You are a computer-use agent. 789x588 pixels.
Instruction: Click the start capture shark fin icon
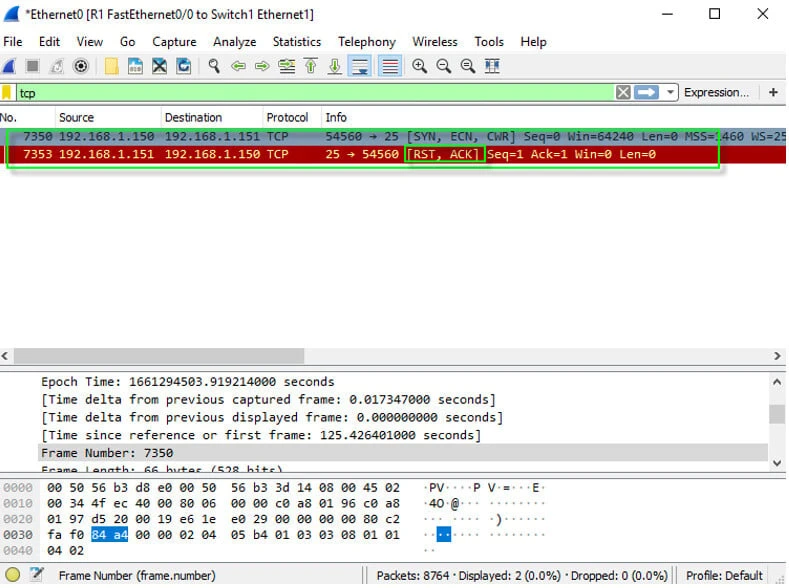8,66
